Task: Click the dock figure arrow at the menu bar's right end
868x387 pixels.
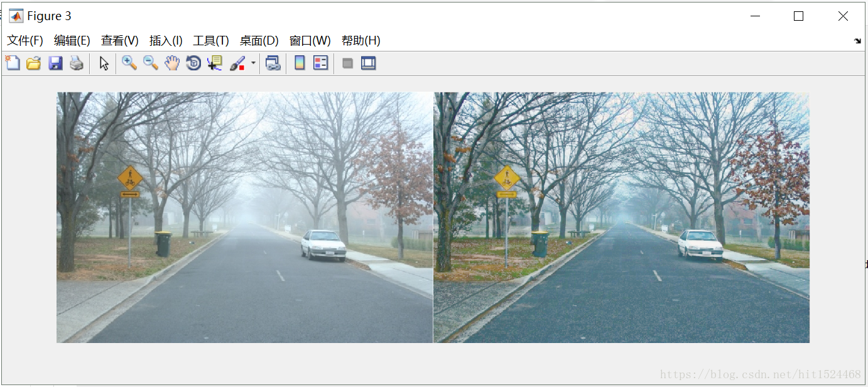Action: tap(858, 41)
